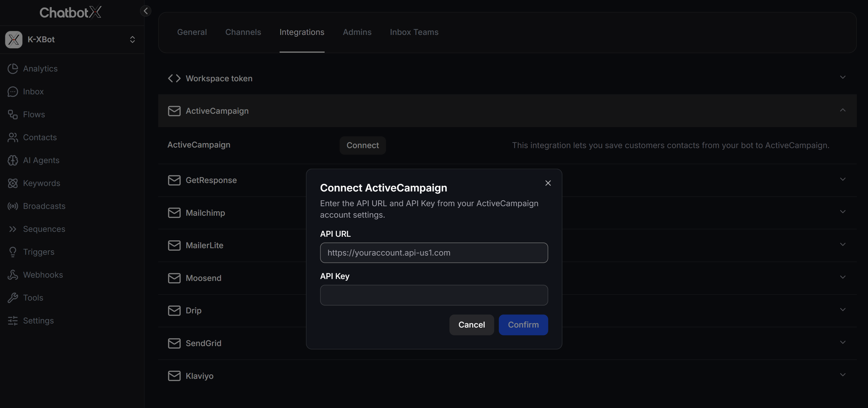Switch to the General tab

tap(192, 32)
